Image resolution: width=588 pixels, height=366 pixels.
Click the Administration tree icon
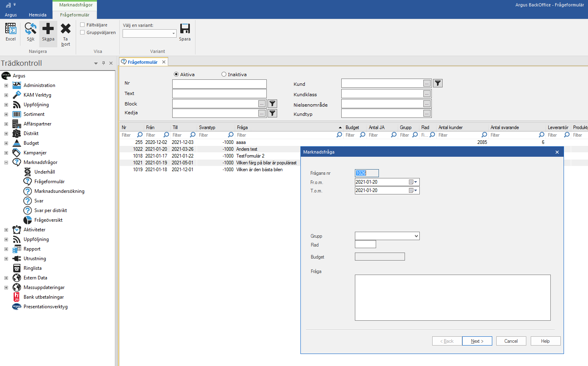[x=17, y=85]
